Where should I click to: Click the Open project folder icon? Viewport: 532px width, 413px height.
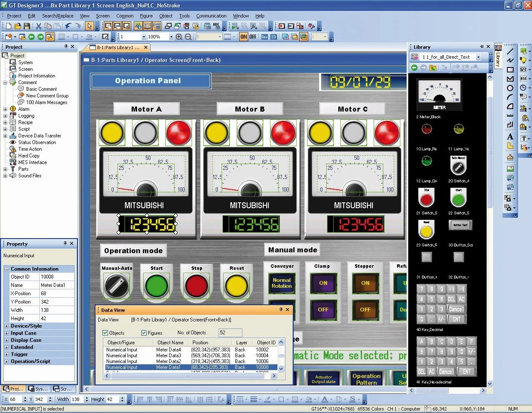(17, 26)
